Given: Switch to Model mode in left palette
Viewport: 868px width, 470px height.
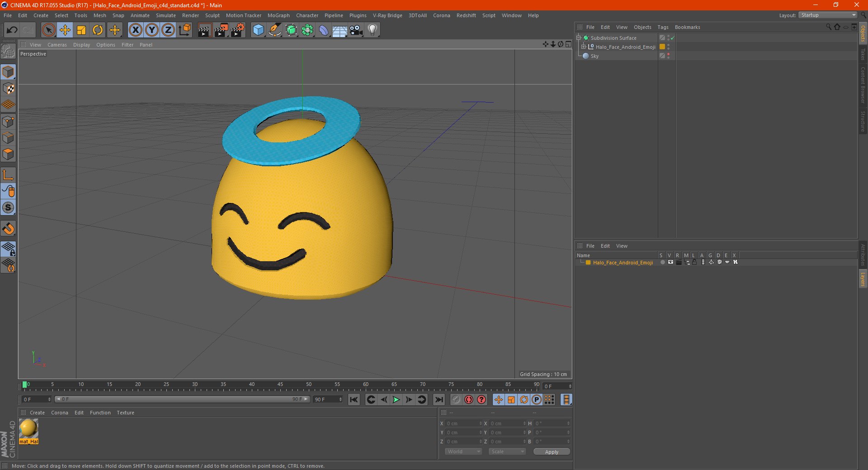Looking at the screenshot, I should (x=8, y=72).
